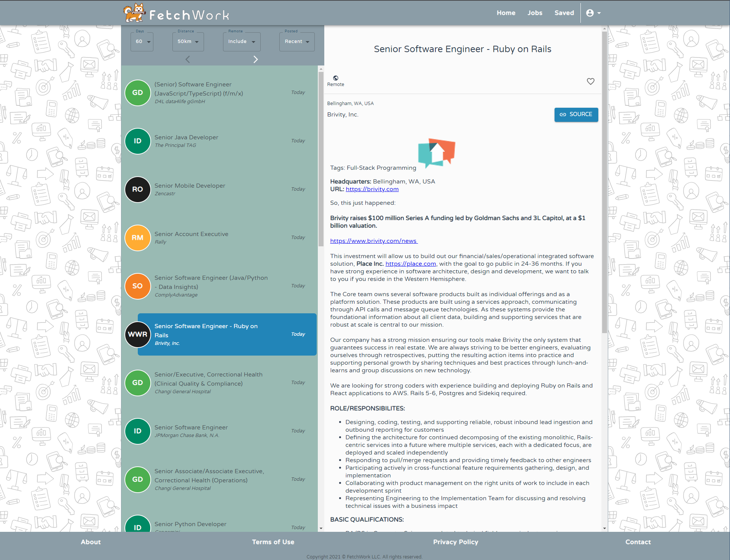This screenshot has width=730, height=560.
Task: Click GD avatar for Correctional Health Operations job
Action: click(x=138, y=479)
